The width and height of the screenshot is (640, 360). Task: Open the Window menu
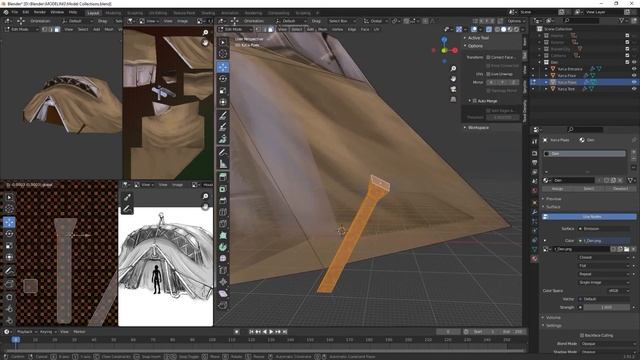coord(57,12)
